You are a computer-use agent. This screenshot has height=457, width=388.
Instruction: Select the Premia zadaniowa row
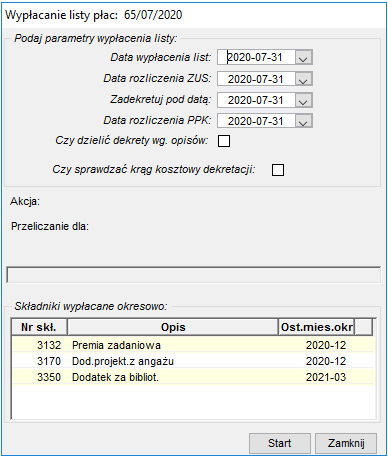pyautogui.click(x=193, y=345)
